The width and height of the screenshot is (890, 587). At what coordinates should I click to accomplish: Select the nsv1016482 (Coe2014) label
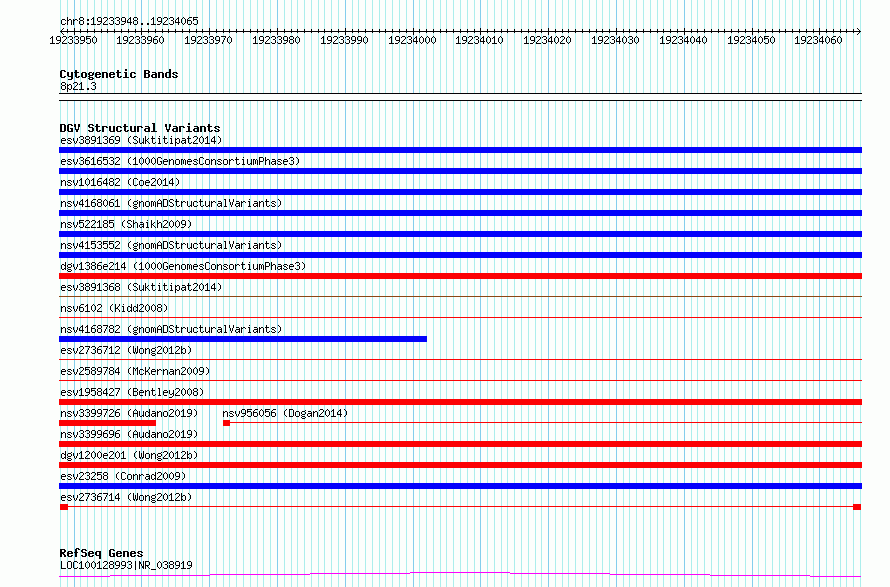(x=120, y=182)
